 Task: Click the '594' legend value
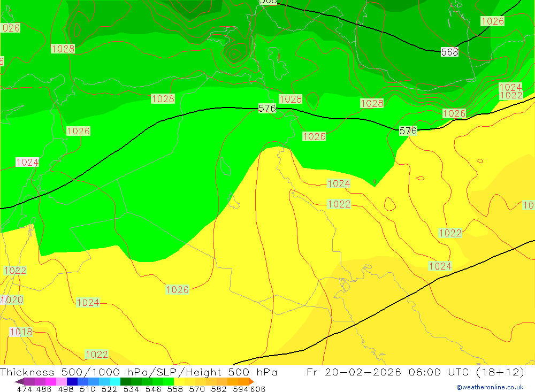(241, 389)
